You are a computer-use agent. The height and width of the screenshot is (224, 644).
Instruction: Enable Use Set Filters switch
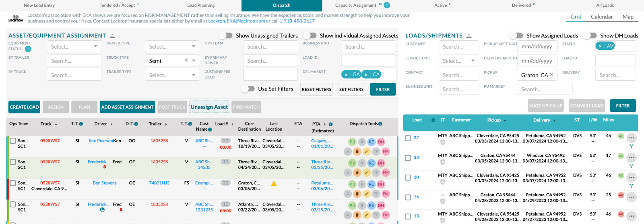[x=248, y=88]
